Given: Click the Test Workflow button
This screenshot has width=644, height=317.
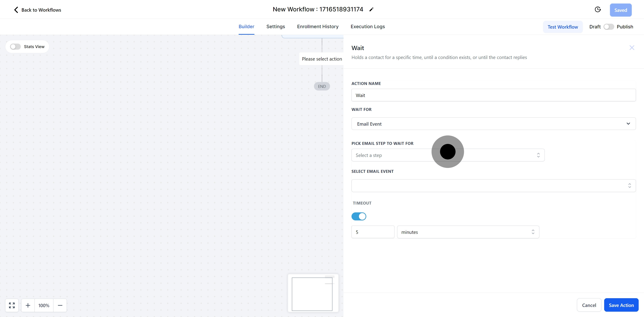Looking at the screenshot, I should click(563, 27).
